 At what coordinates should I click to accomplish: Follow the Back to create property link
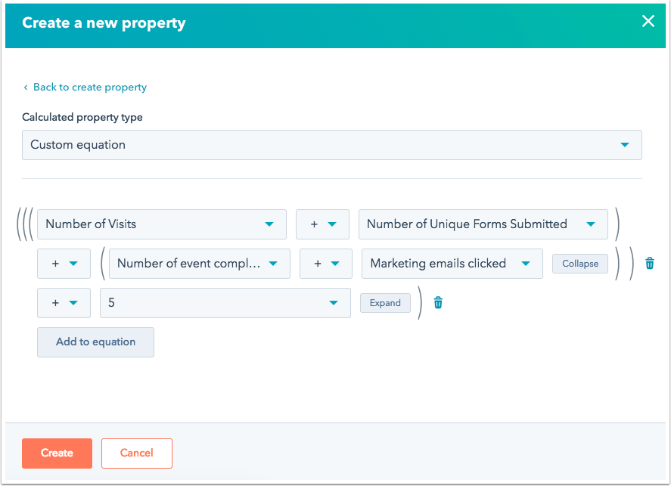90,88
